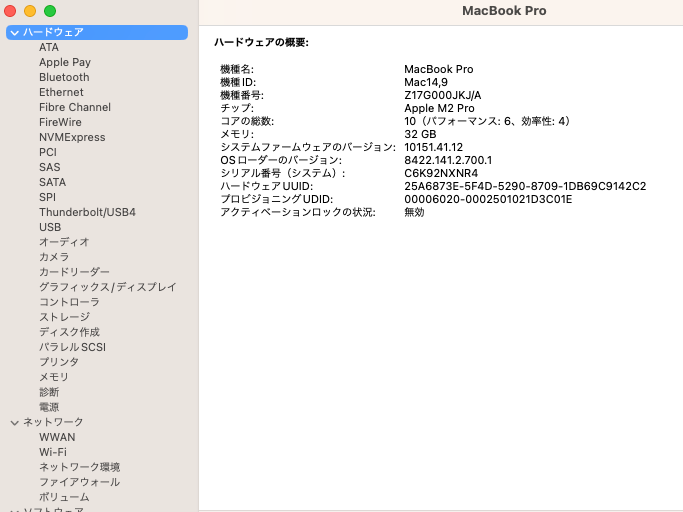Select ネットワーク category in the sidebar
This screenshot has width=683, height=512.
[53, 422]
